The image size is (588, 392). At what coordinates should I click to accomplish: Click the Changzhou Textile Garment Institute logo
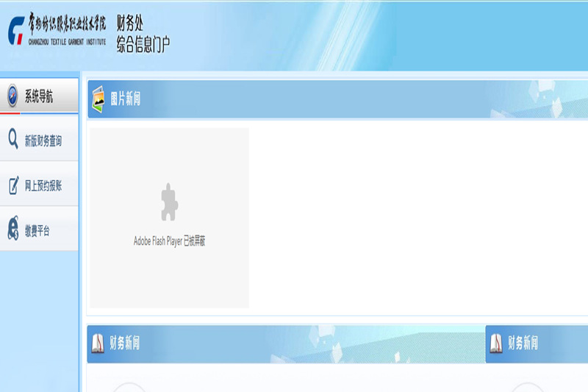tap(57, 29)
